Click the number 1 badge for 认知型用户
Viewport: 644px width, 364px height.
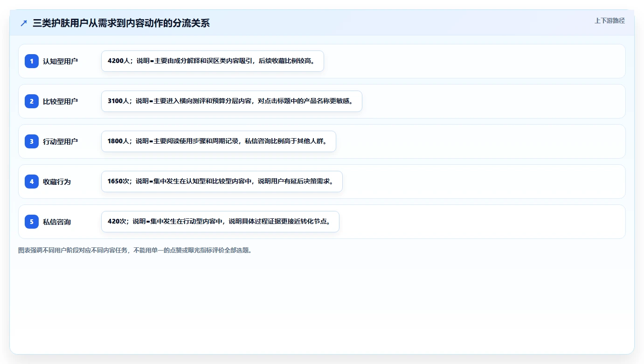click(x=32, y=61)
